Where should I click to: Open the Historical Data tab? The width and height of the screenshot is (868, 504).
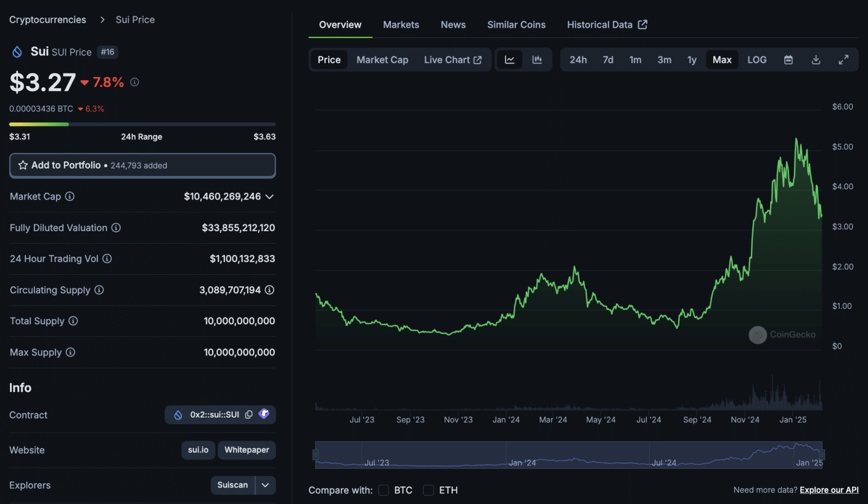pyautogui.click(x=600, y=25)
